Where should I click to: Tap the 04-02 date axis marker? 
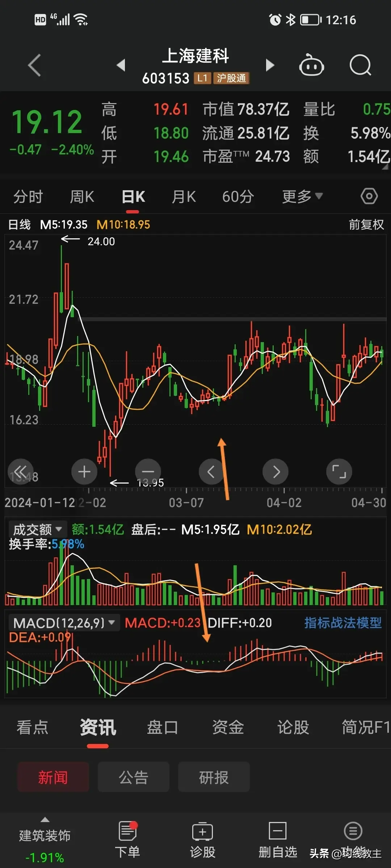pos(284,503)
